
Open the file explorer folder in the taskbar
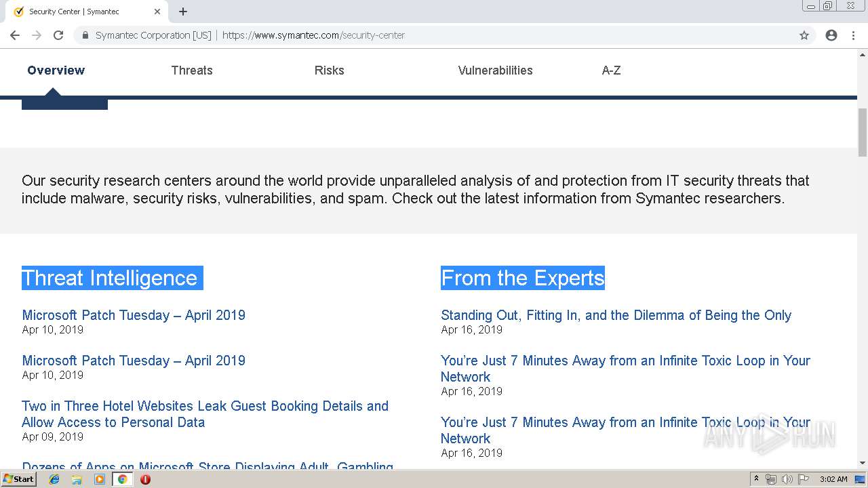(x=77, y=479)
